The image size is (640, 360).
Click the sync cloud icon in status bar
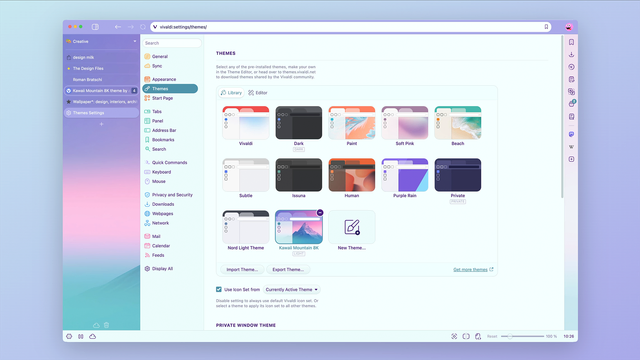93,336
